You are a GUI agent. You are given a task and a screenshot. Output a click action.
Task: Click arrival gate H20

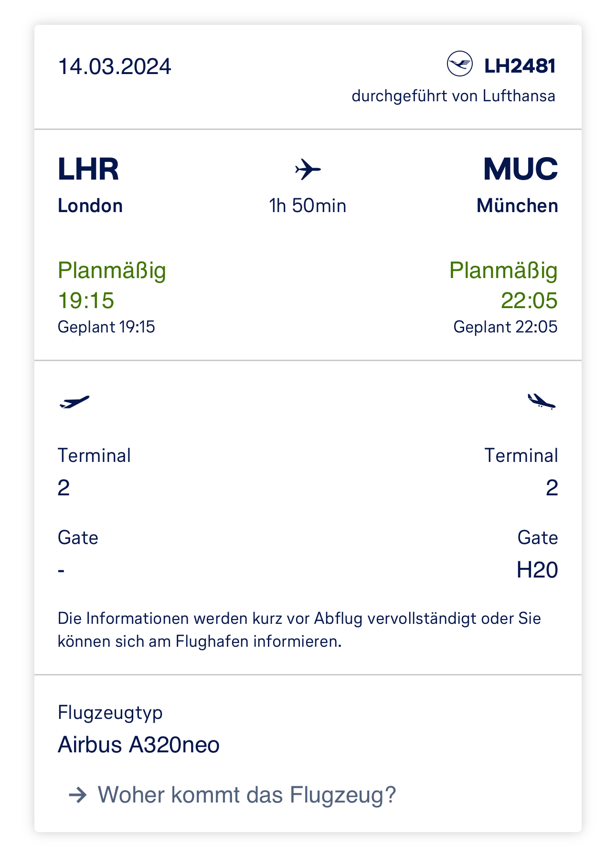coord(537,570)
